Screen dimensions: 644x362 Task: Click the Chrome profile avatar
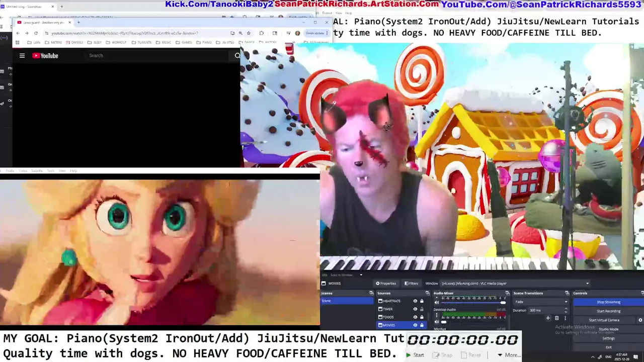pyautogui.click(x=297, y=33)
